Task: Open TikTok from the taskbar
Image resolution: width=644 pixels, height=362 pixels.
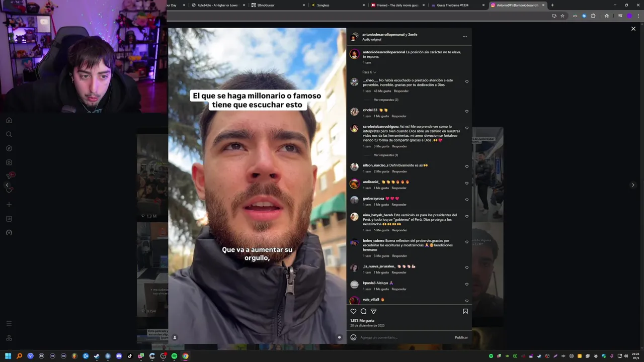Action: (x=130, y=356)
